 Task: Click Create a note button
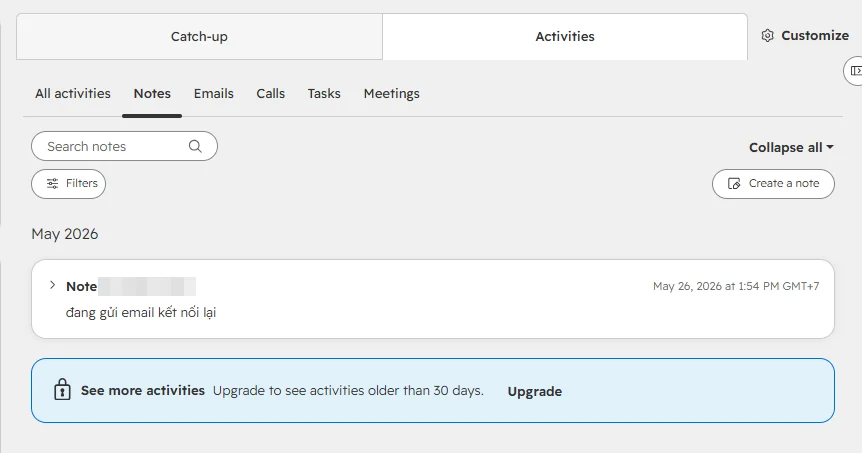(773, 184)
